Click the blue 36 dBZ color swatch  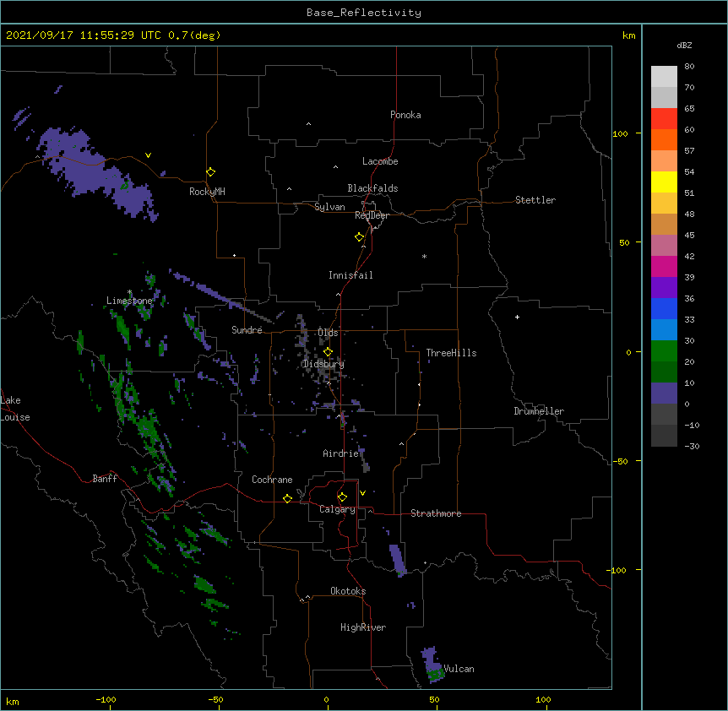pos(664,308)
